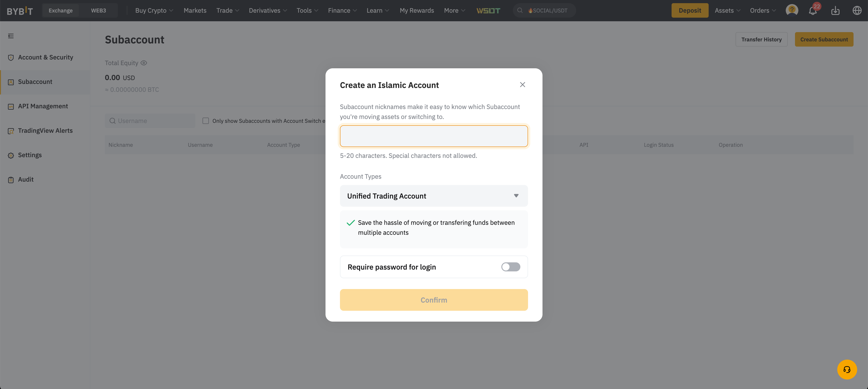This screenshot has width=868, height=389.
Task: Switch to the WEB3 tab
Action: (x=98, y=10)
